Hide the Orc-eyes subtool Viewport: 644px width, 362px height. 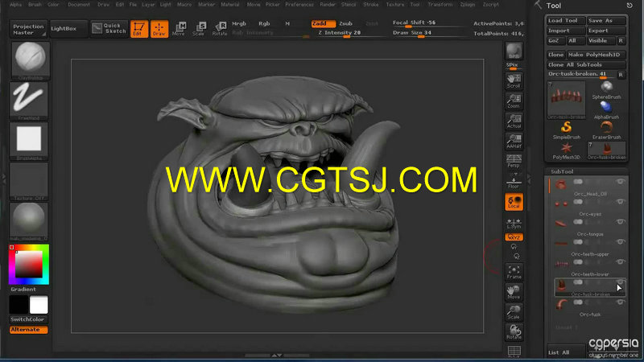click(620, 202)
